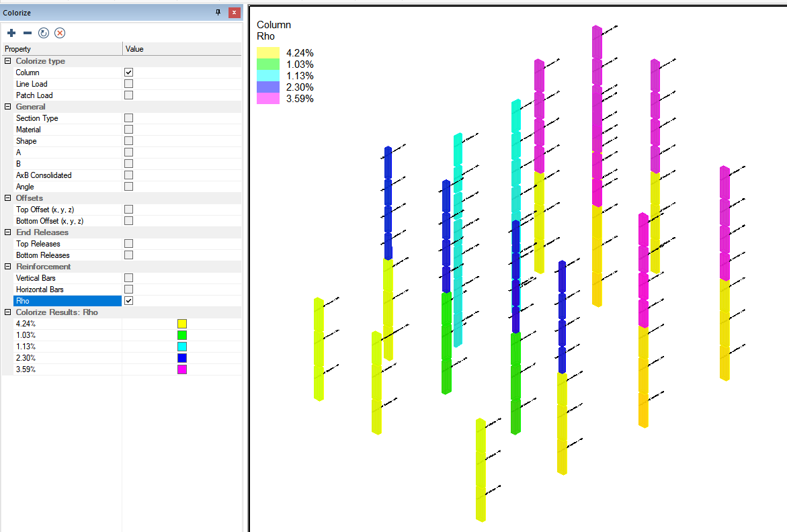Click the Property column header
Viewport: 787px width, 532px height.
60,49
